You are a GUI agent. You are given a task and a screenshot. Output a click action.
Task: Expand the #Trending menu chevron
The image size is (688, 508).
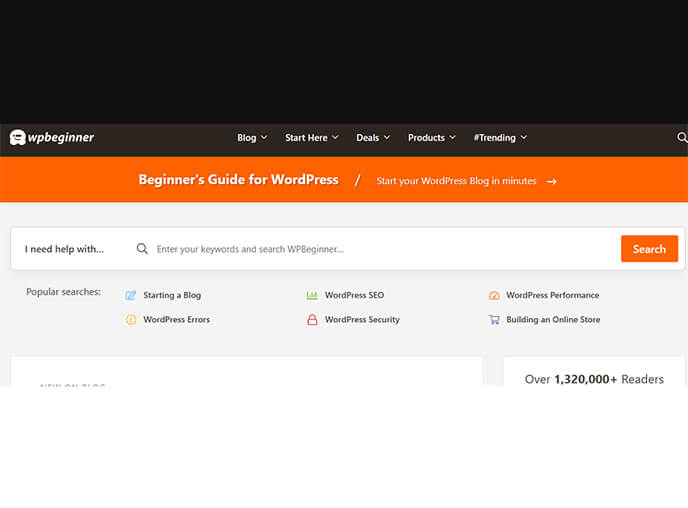click(x=523, y=138)
